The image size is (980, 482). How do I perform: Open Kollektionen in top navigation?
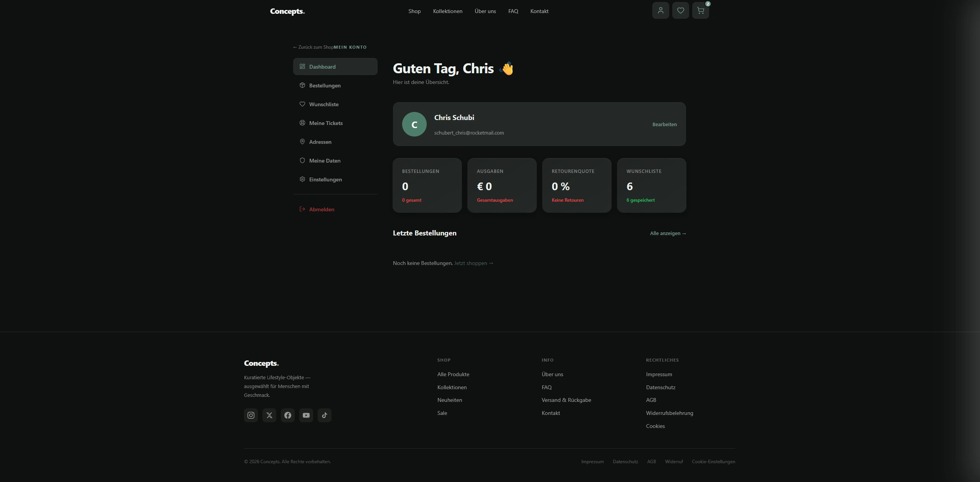pyautogui.click(x=448, y=11)
